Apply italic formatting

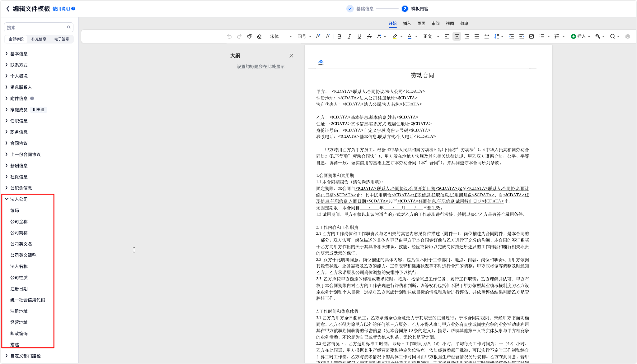tap(349, 36)
